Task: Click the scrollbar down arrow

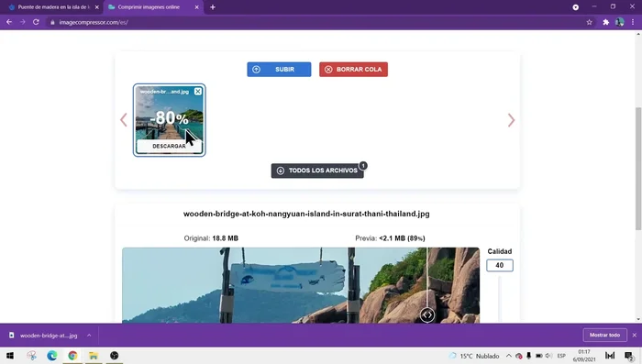Action: (638, 319)
